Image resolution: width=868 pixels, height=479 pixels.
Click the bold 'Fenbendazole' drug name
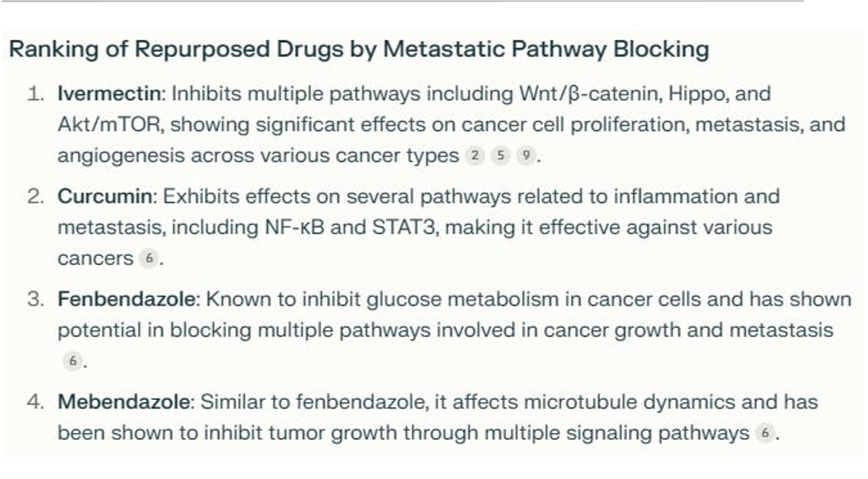point(127,299)
